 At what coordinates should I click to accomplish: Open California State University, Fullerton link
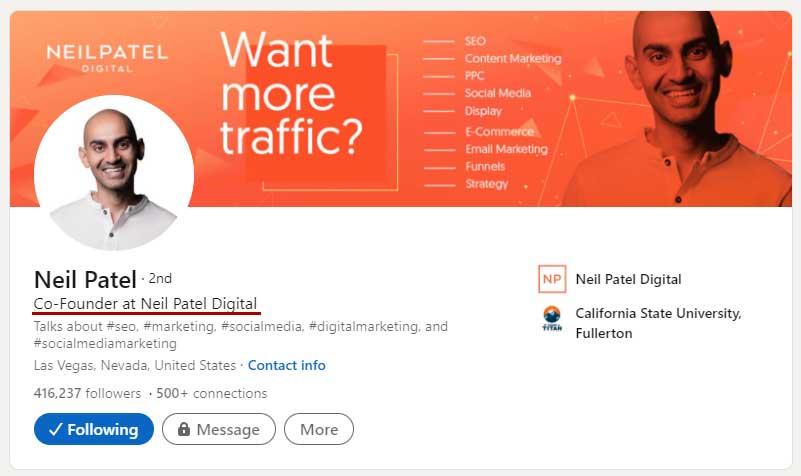pyautogui.click(x=657, y=323)
